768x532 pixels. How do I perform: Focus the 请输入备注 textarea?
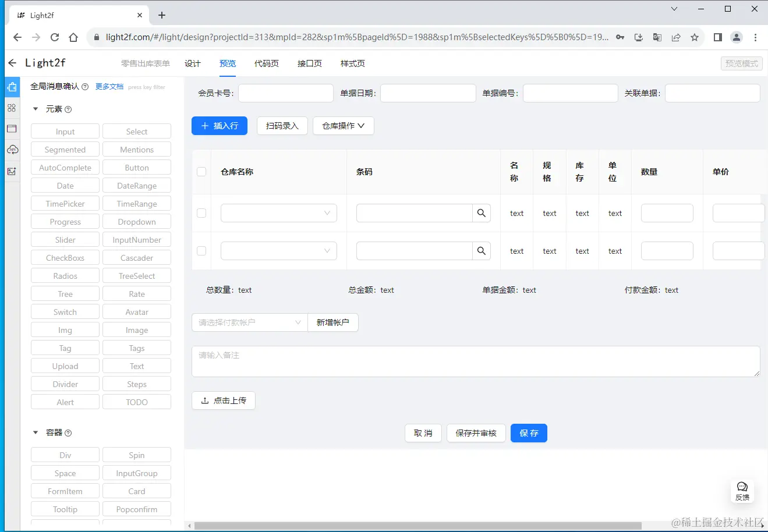(x=476, y=361)
